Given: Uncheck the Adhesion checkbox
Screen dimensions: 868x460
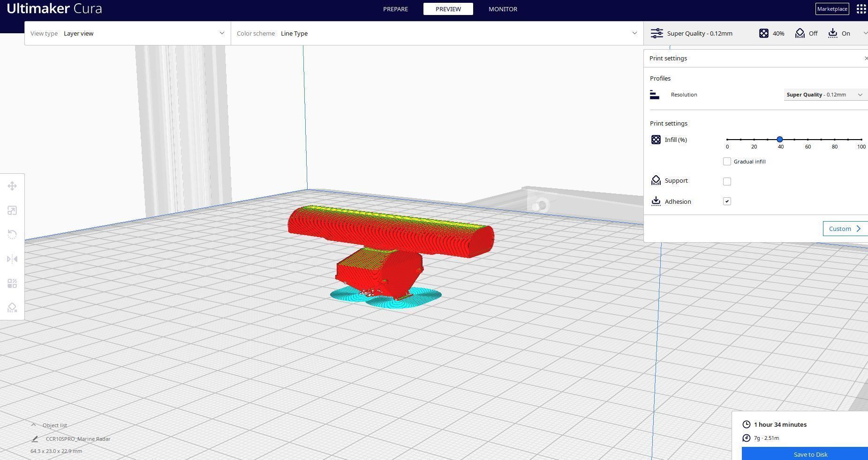Looking at the screenshot, I should (727, 201).
